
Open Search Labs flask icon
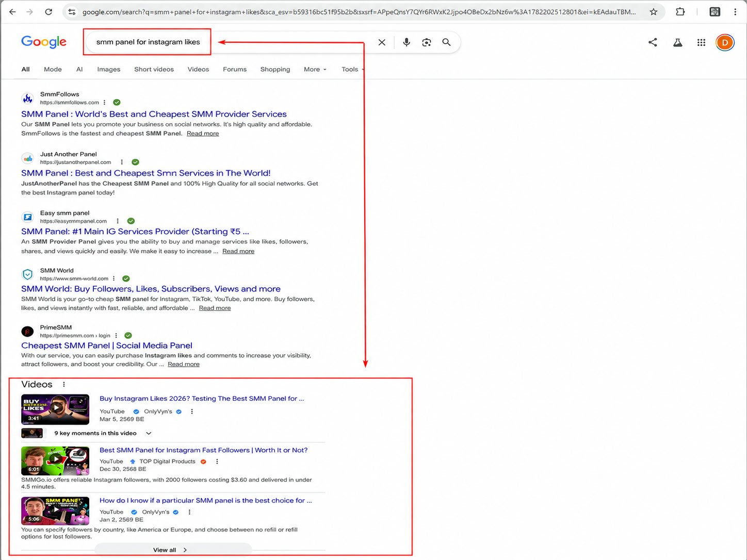pos(678,42)
